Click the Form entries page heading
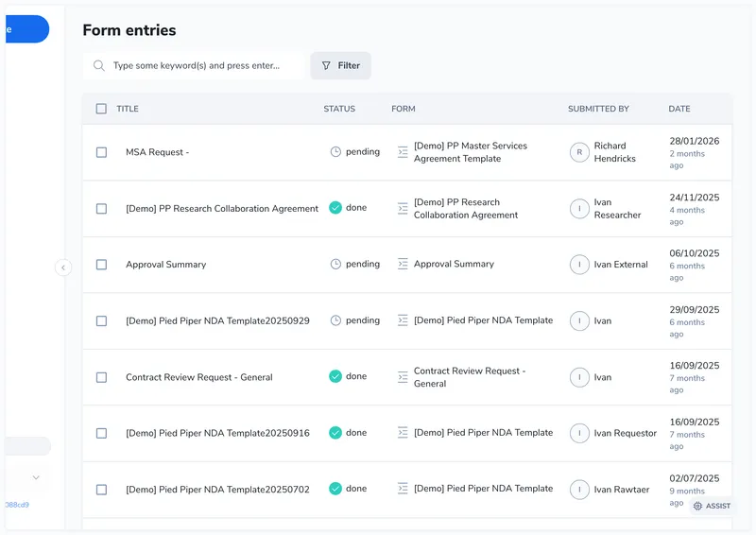Viewport: 756px width, 535px height. tap(129, 30)
